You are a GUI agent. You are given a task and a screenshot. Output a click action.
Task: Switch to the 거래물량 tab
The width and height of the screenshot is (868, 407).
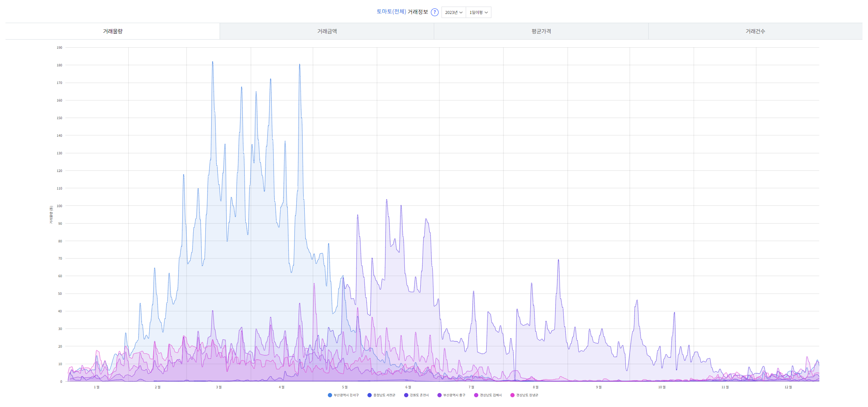pyautogui.click(x=113, y=31)
